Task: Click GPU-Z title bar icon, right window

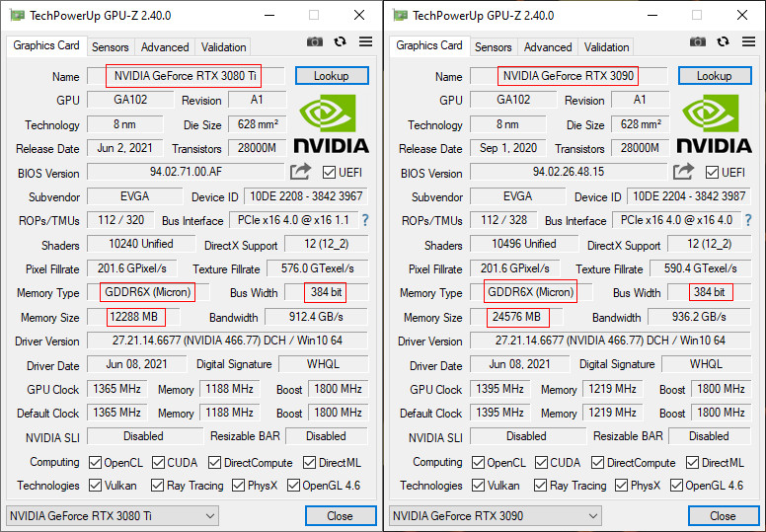Action: point(400,15)
